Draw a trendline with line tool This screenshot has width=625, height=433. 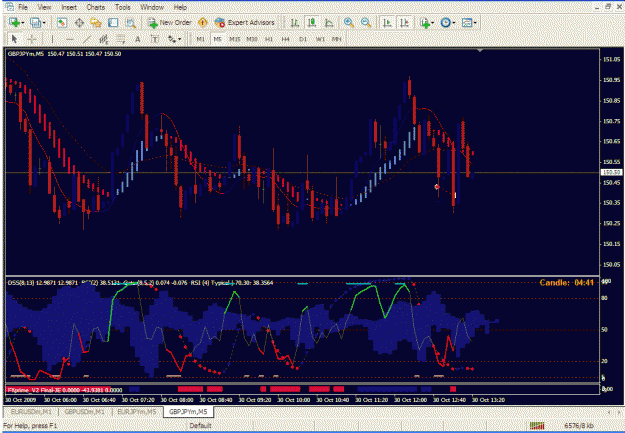pyautogui.click(x=87, y=39)
